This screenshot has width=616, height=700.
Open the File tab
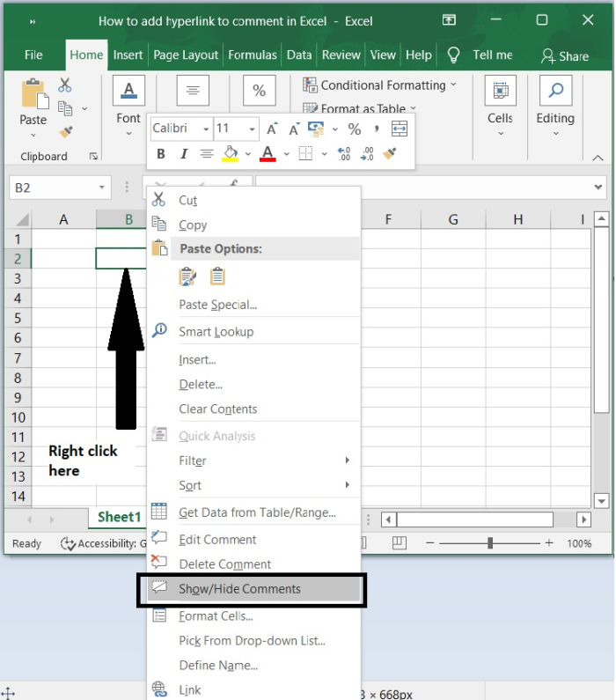click(33, 55)
